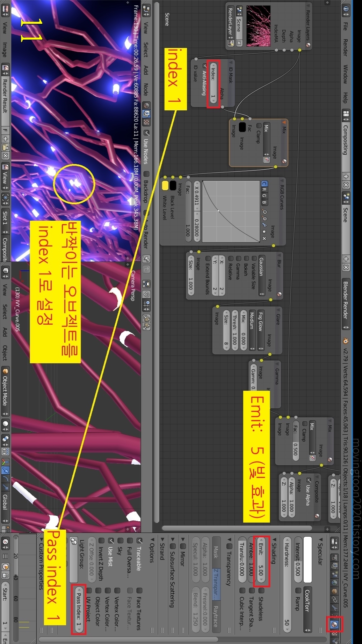Copy selected nodes to clipboard icon
This screenshot has width=362, height=644.
click(x=146, y=318)
